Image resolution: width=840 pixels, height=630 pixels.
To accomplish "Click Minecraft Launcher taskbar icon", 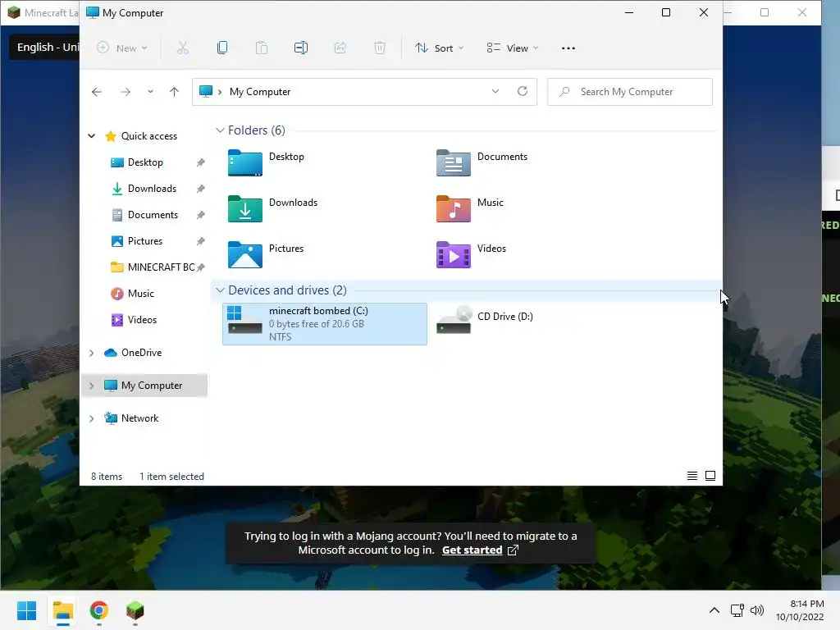I will pos(135,610).
